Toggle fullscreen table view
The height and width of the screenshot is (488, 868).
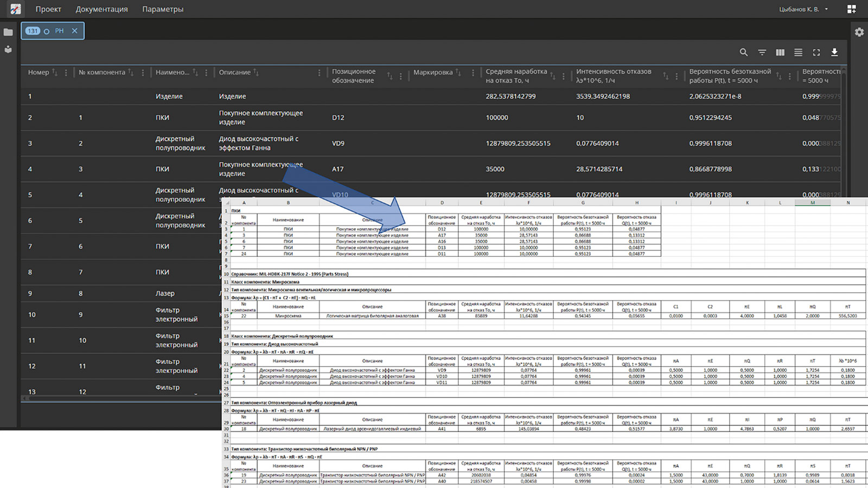point(816,52)
